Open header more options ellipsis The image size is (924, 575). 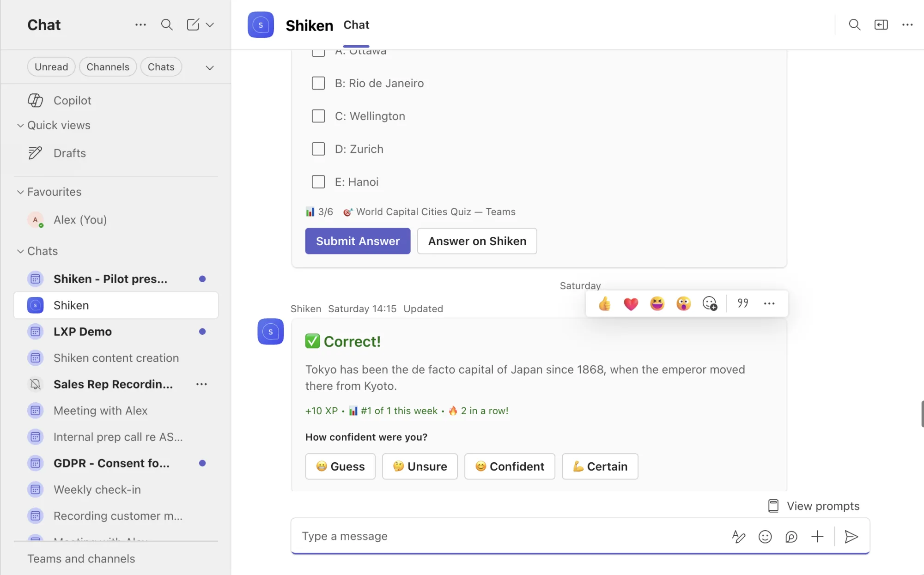click(907, 24)
